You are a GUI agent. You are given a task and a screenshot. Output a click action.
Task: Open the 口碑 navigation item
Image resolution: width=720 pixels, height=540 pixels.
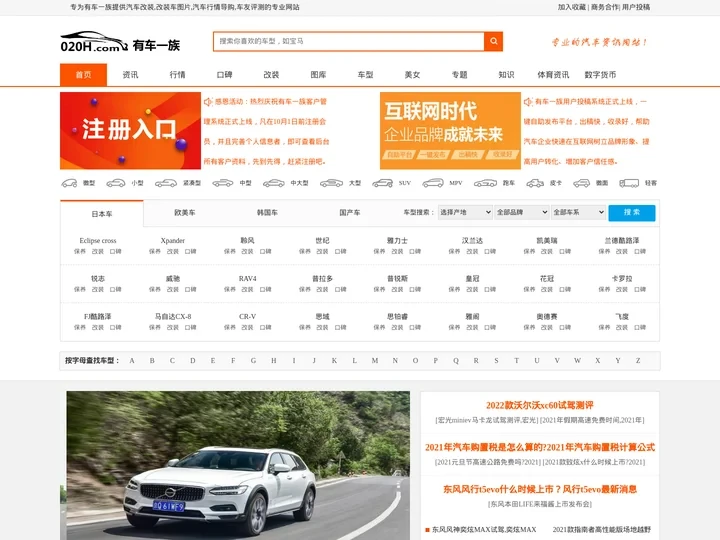(224, 75)
